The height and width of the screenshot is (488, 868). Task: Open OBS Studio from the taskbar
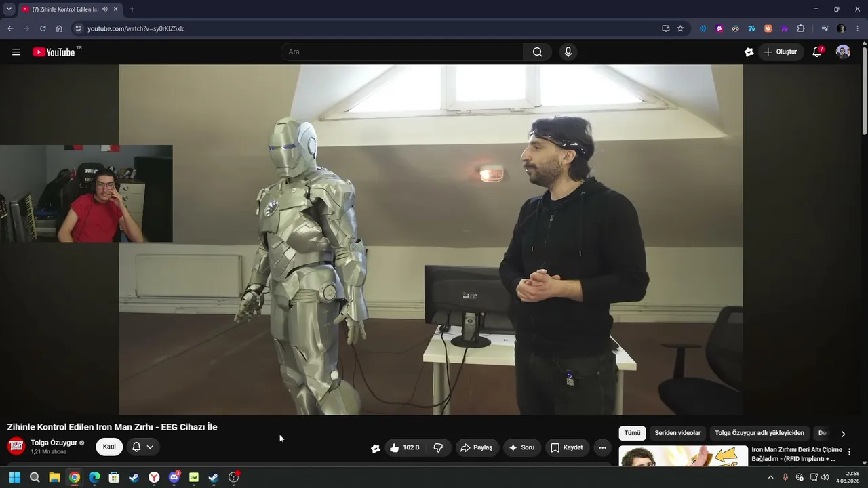[x=234, y=477]
